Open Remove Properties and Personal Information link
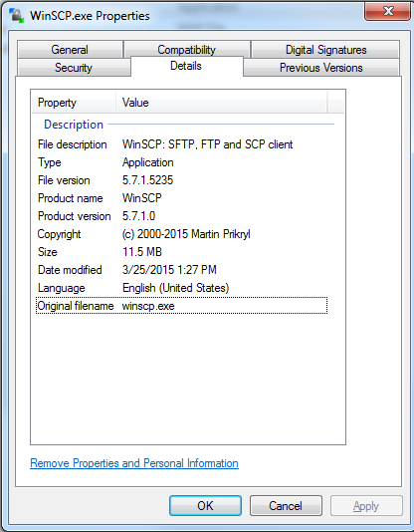 coord(134,463)
